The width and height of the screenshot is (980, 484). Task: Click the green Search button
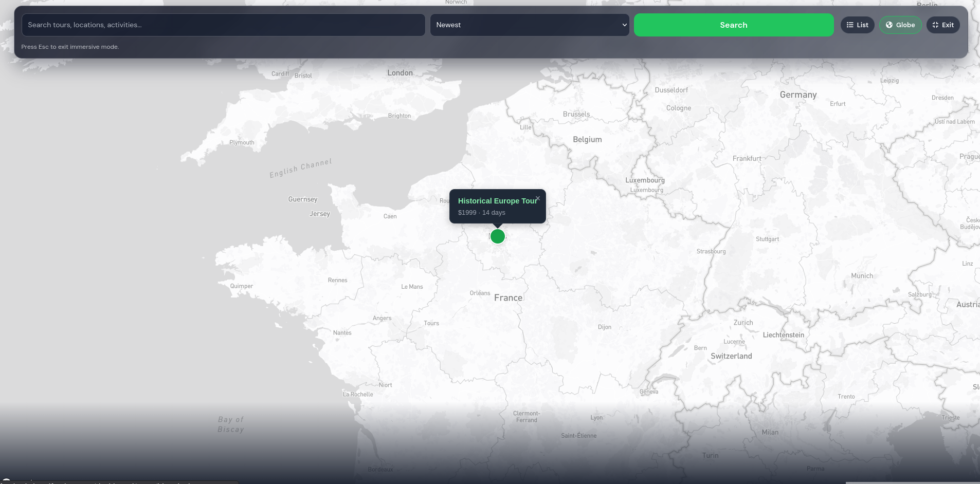pos(734,25)
